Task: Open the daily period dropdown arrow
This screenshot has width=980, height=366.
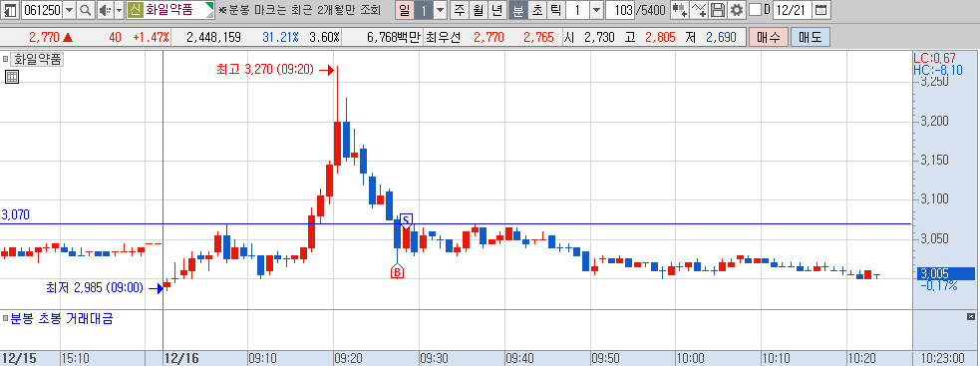Action: [440, 10]
